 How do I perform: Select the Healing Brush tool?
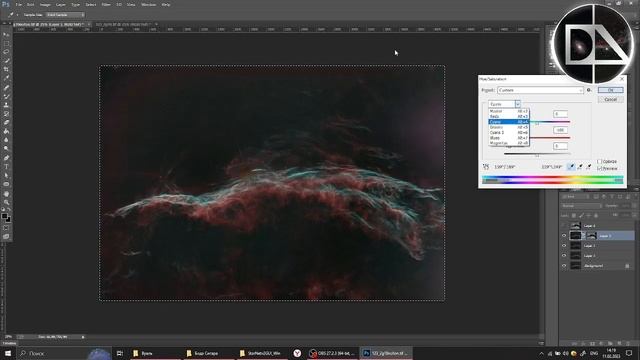6,87
